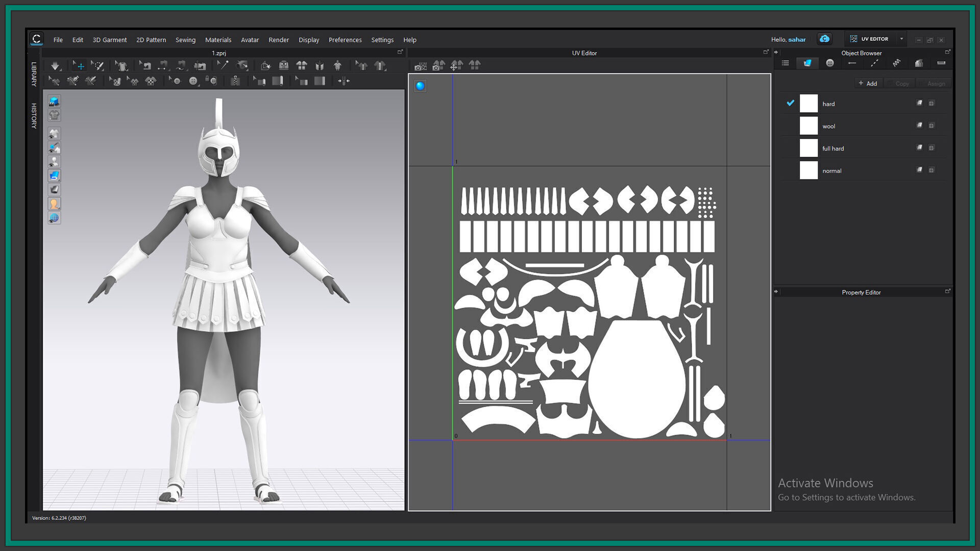Toggle the blue fabric Textured Surface icon

[54, 176]
